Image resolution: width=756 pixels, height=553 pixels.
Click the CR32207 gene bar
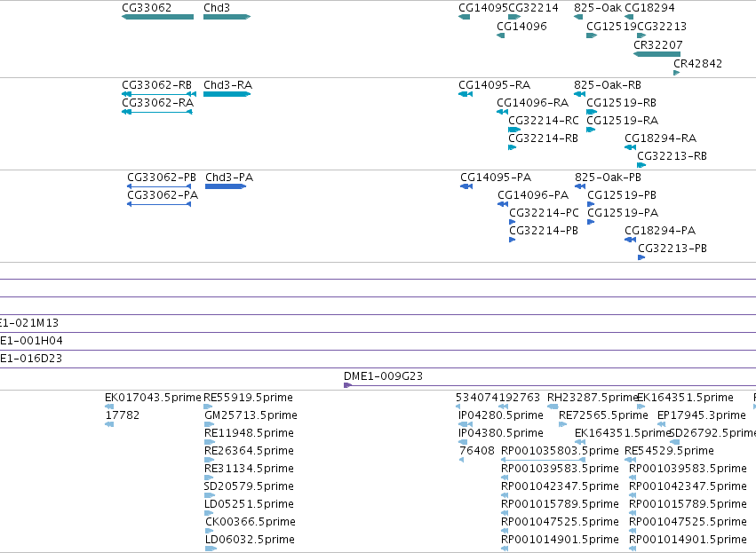pos(657,54)
